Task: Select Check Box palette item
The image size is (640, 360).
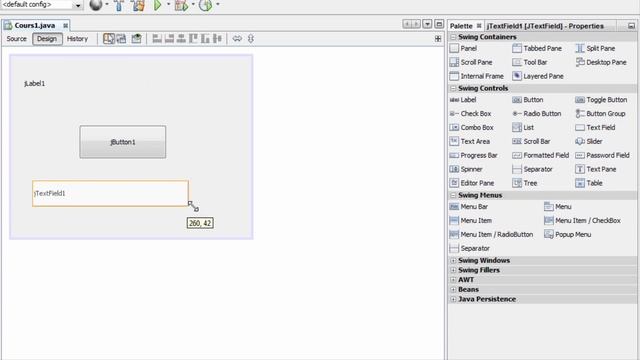Action: click(x=470, y=113)
